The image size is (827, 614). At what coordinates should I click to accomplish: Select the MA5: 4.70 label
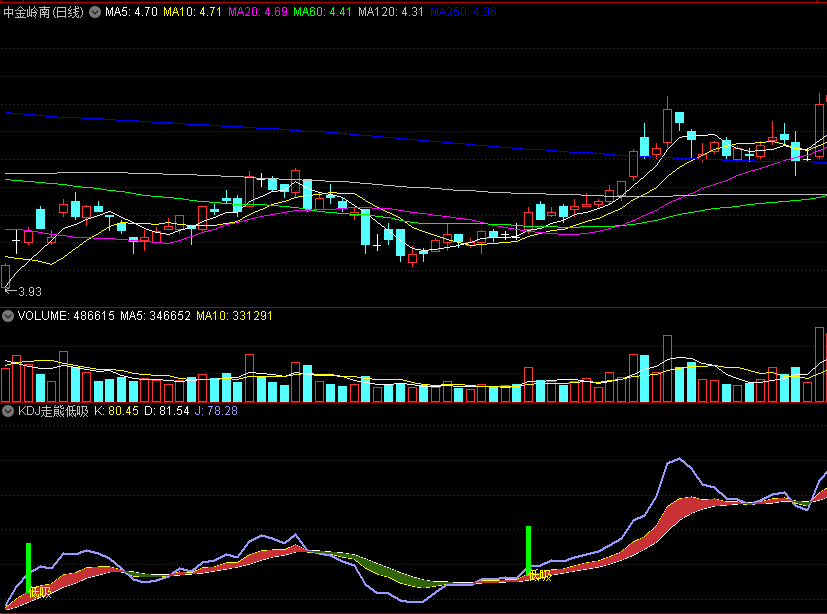pos(131,12)
